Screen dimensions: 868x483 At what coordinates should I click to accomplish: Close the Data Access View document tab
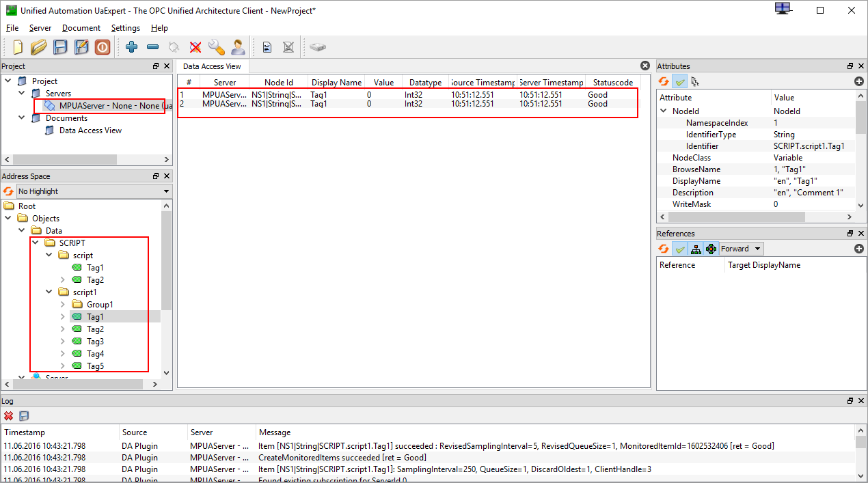(645, 66)
